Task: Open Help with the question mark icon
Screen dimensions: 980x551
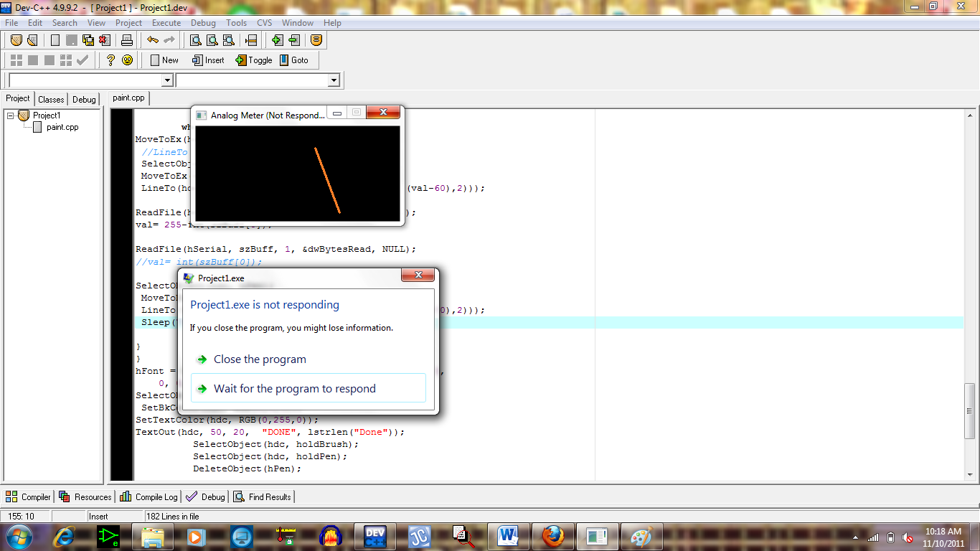Action: pyautogui.click(x=110, y=60)
